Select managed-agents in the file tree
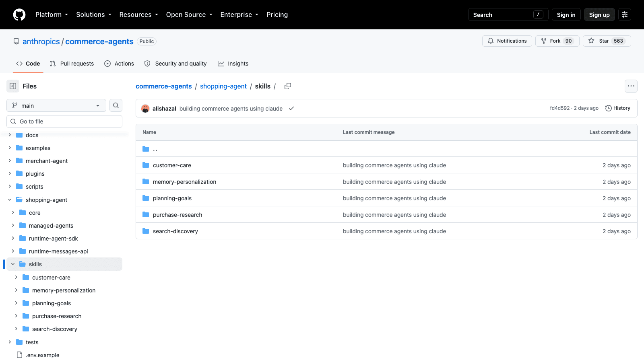 [x=51, y=226]
